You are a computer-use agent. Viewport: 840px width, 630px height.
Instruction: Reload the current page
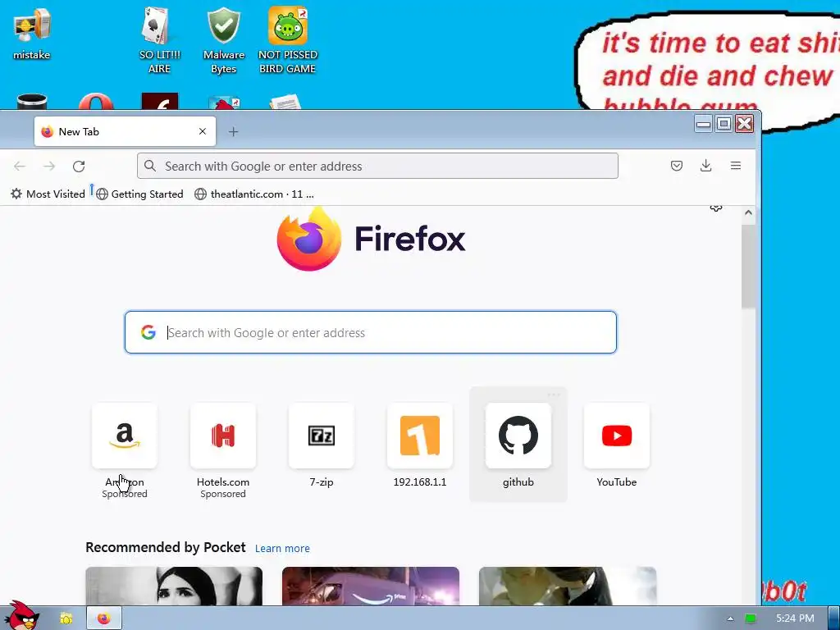pyautogui.click(x=79, y=166)
